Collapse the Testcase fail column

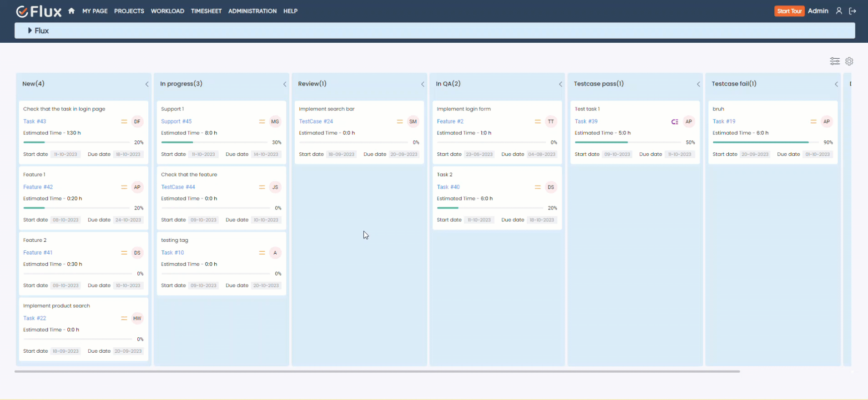pyautogui.click(x=836, y=84)
